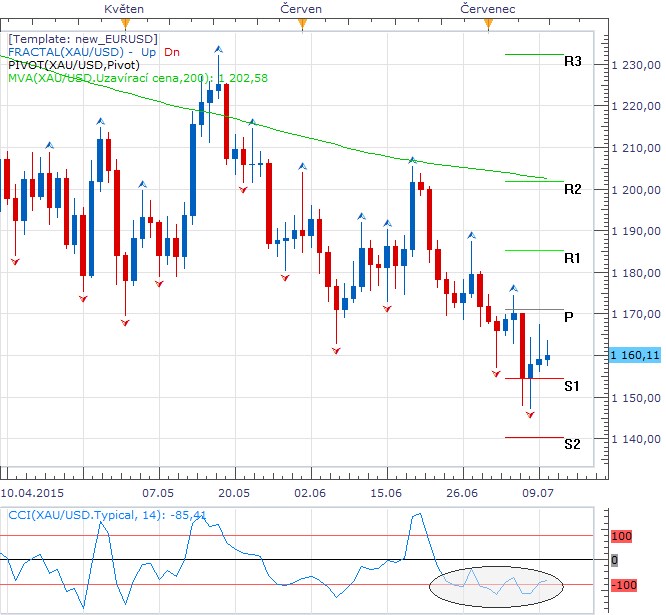
Task: Click the CCI -100 level tag
Action: click(x=624, y=585)
